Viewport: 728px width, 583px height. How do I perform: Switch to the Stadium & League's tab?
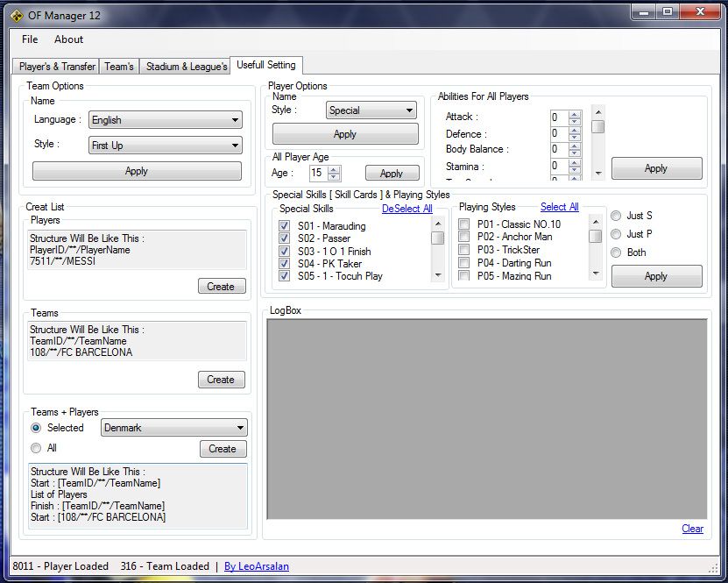click(x=186, y=67)
